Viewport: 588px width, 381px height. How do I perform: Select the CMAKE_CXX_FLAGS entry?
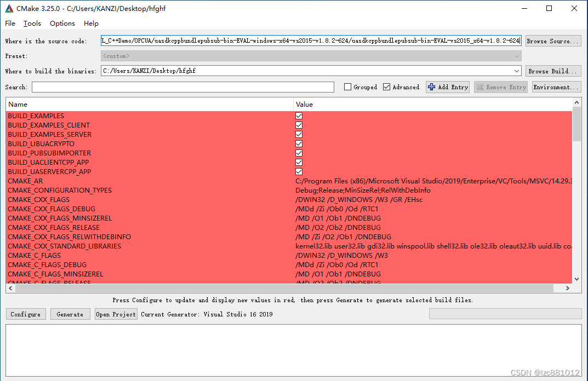289,200
